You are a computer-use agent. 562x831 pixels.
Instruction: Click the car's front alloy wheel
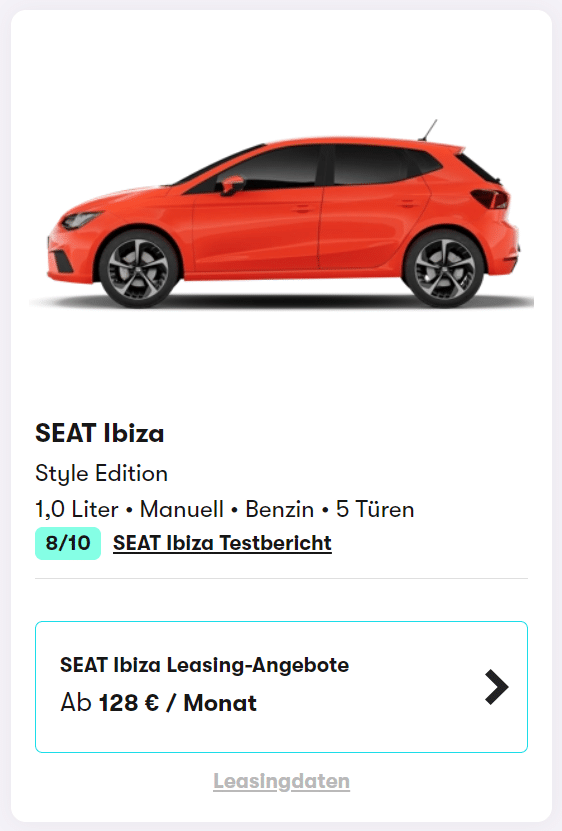138,269
